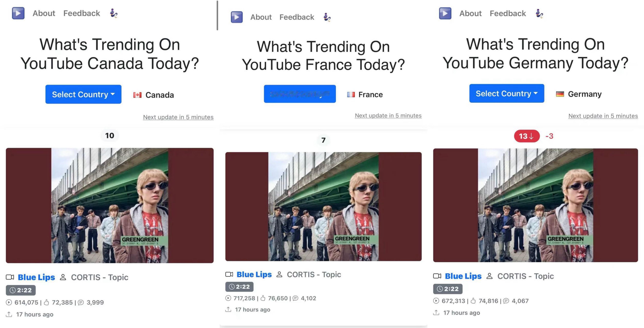Click the CORTIS - Topic channel under Germany
Screen dimensions: 644x328
coord(526,276)
